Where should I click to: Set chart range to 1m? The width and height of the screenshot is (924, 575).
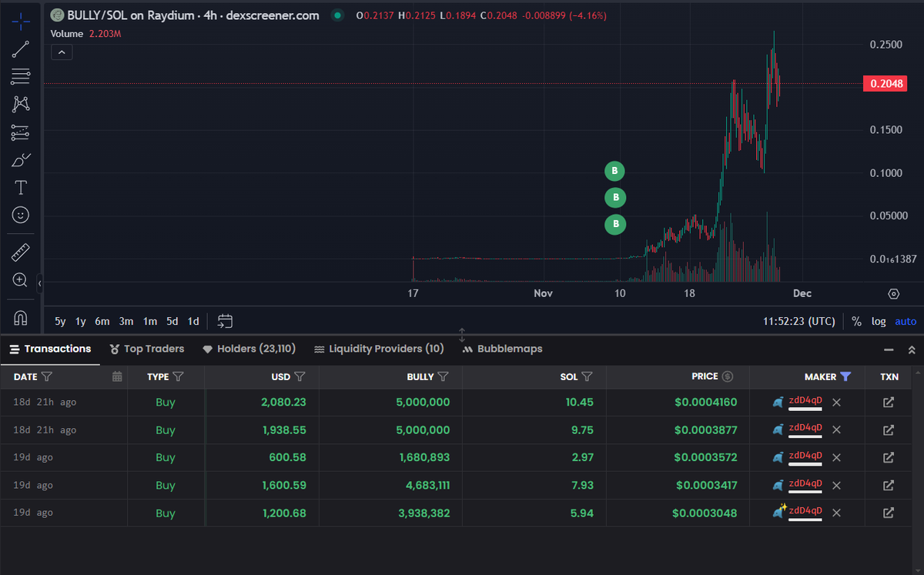pyautogui.click(x=150, y=321)
